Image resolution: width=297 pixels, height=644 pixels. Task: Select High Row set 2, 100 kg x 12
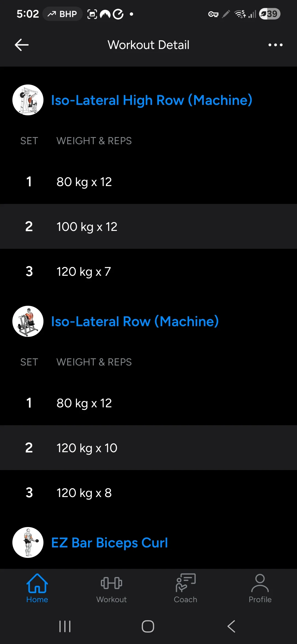point(148,227)
